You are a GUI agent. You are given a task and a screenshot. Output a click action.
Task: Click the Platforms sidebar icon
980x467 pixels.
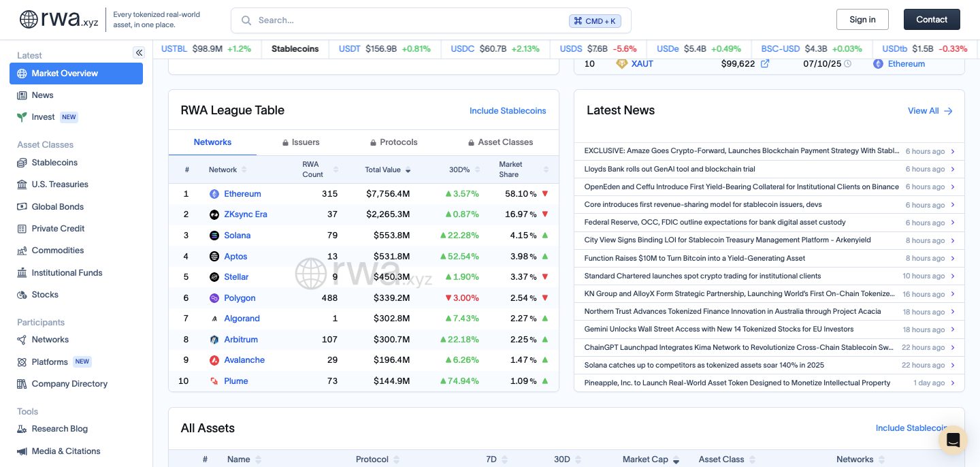(x=22, y=362)
